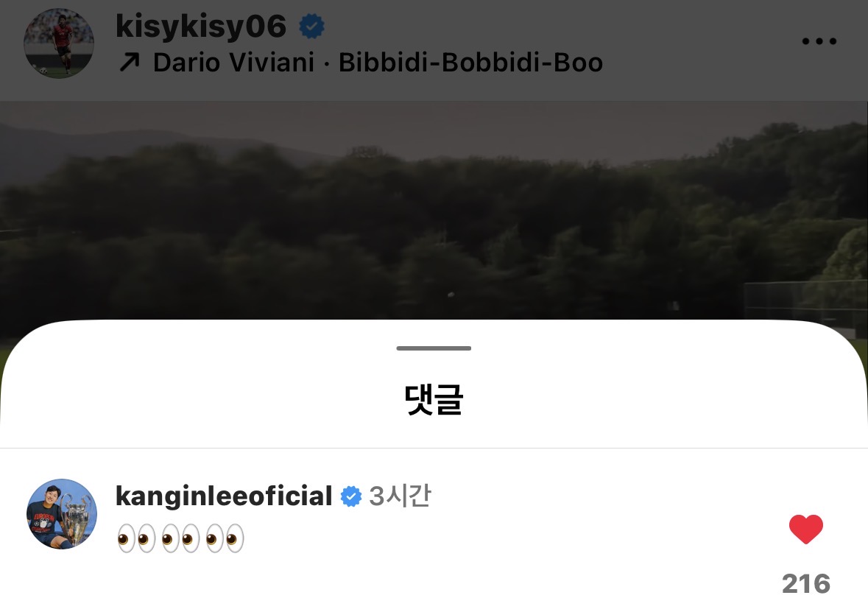This screenshot has width=868, height=612.
Task: Tap the 3시간 comment timestamp
Action: pyautogui.click(x=400, y=496)
